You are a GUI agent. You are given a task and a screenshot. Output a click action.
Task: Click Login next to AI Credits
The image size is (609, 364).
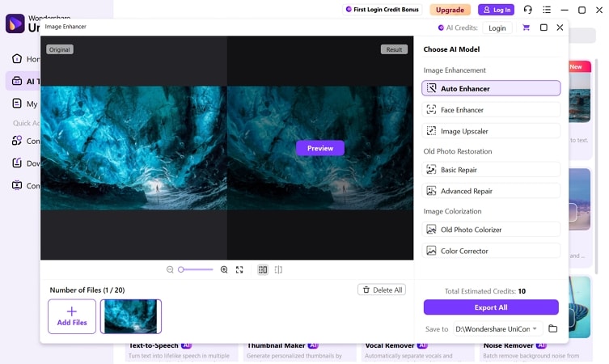pyautogui.click(x=497, y=28)
